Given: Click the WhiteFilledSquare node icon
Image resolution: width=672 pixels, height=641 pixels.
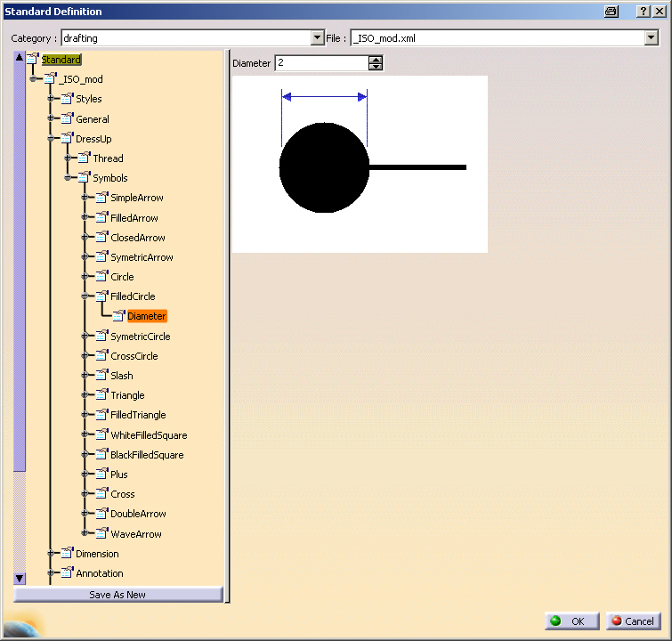Looking at the screenshot, I should pos(102,434).
